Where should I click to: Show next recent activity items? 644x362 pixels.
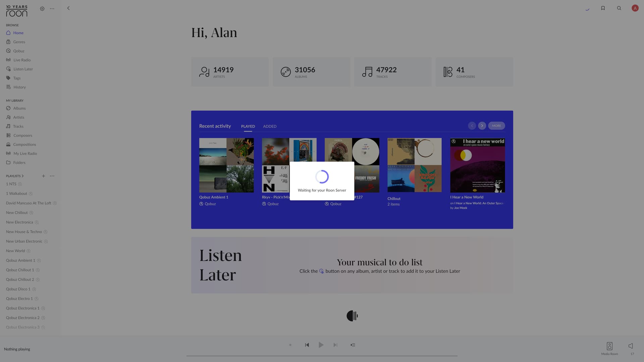482,126
